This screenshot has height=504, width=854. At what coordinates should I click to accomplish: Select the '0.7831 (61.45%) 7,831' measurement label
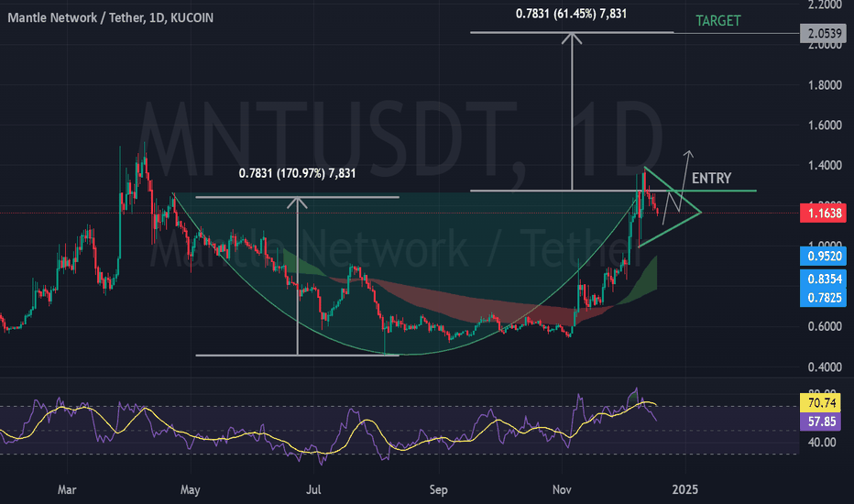[572, 13]
